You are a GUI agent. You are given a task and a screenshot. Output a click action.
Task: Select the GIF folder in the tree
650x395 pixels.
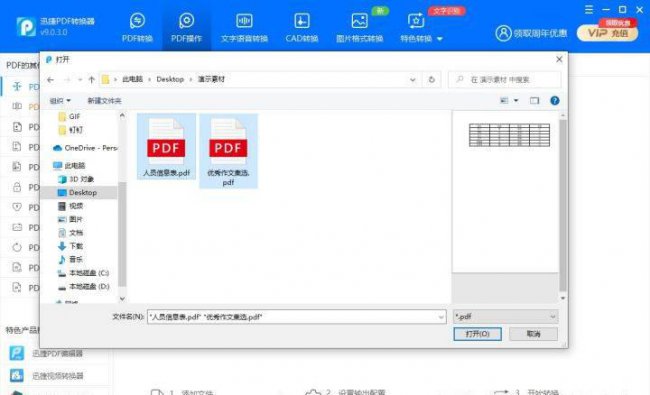pyautogui.click(x=69, y=116)
